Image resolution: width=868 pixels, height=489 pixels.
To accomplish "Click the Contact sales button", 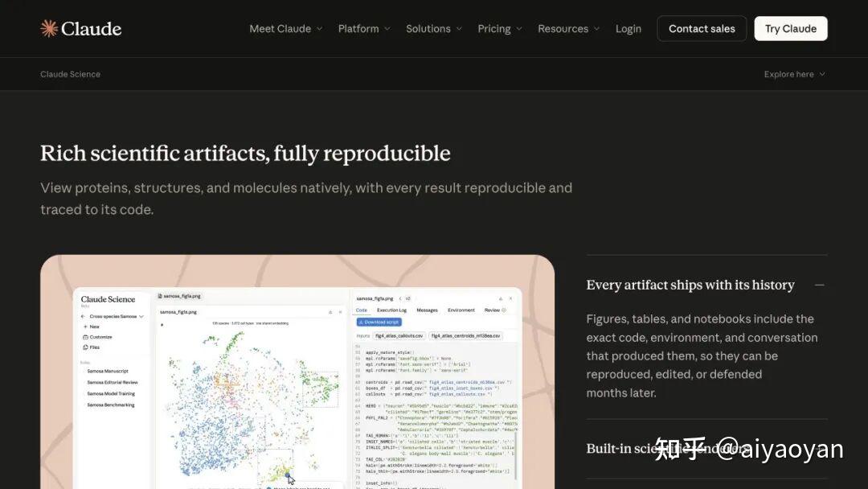I will (x=702, y=28).
